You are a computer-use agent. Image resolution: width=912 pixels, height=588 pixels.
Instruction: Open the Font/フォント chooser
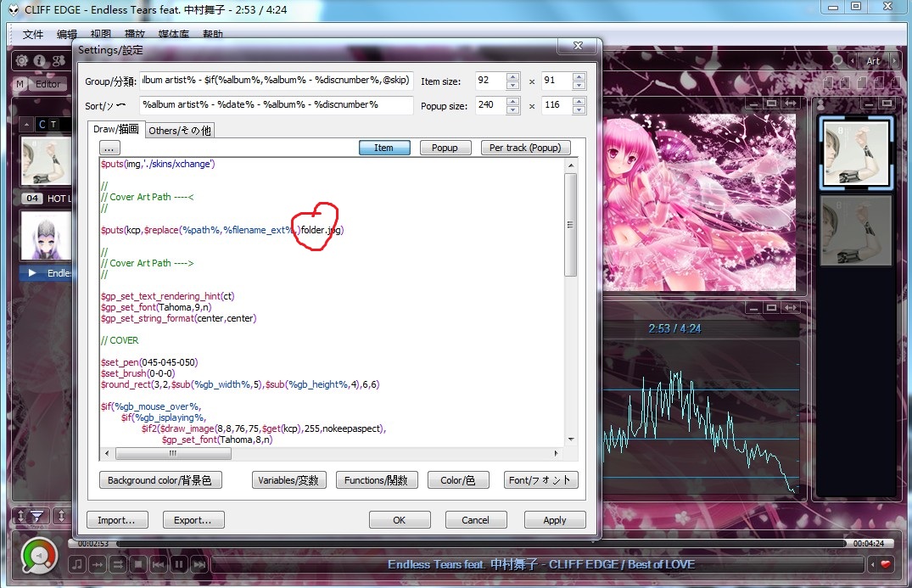pos(540,480)
